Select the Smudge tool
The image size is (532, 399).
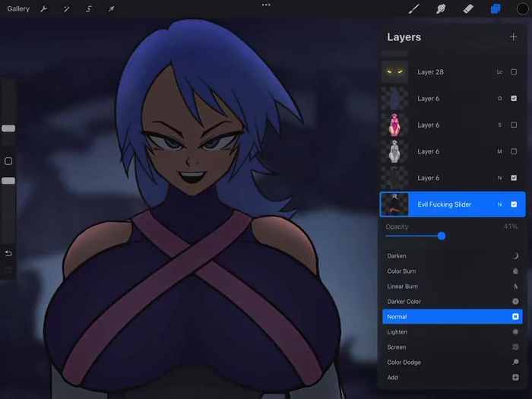441,9
